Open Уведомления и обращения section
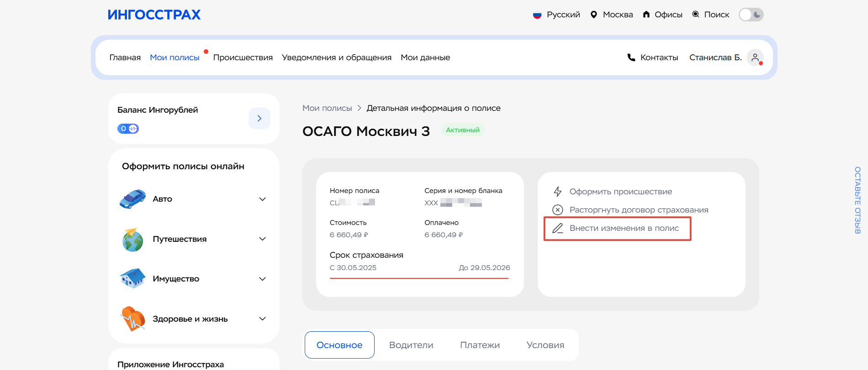 (337, 57)
